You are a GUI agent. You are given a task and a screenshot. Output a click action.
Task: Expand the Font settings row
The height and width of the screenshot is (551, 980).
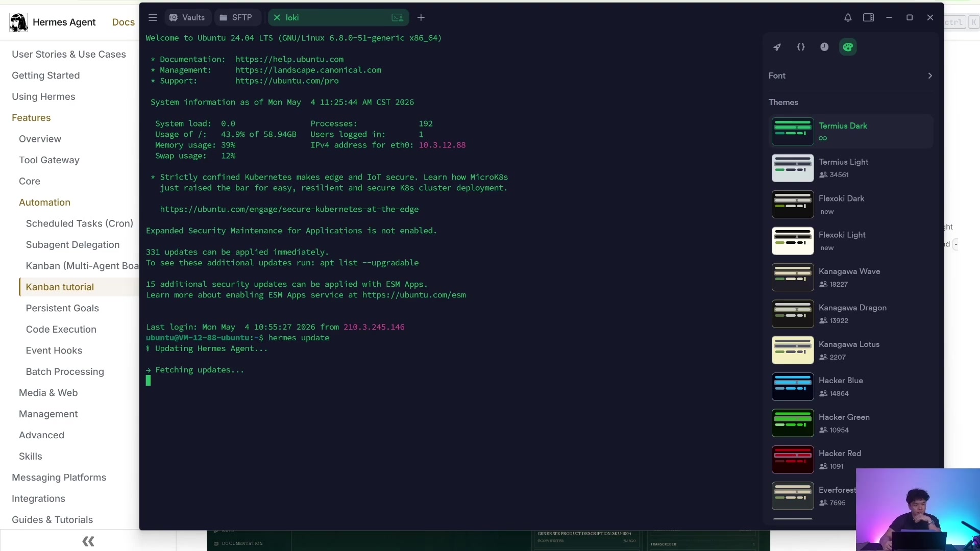click(850, 76)
